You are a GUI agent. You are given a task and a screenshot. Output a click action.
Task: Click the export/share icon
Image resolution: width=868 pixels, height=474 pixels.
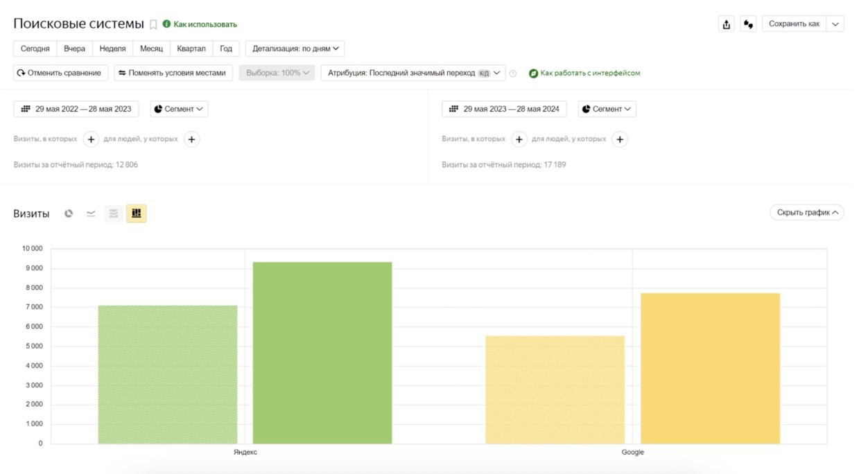click(x=726, y=24)
